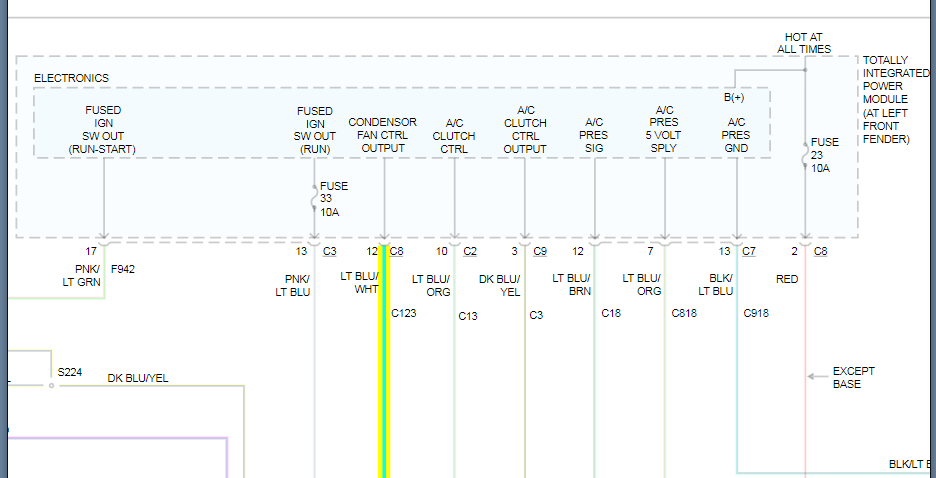The height and width of the screenshot is (478, 936).
Task: Select the B(+) terminal label
Action: point(734,97)
